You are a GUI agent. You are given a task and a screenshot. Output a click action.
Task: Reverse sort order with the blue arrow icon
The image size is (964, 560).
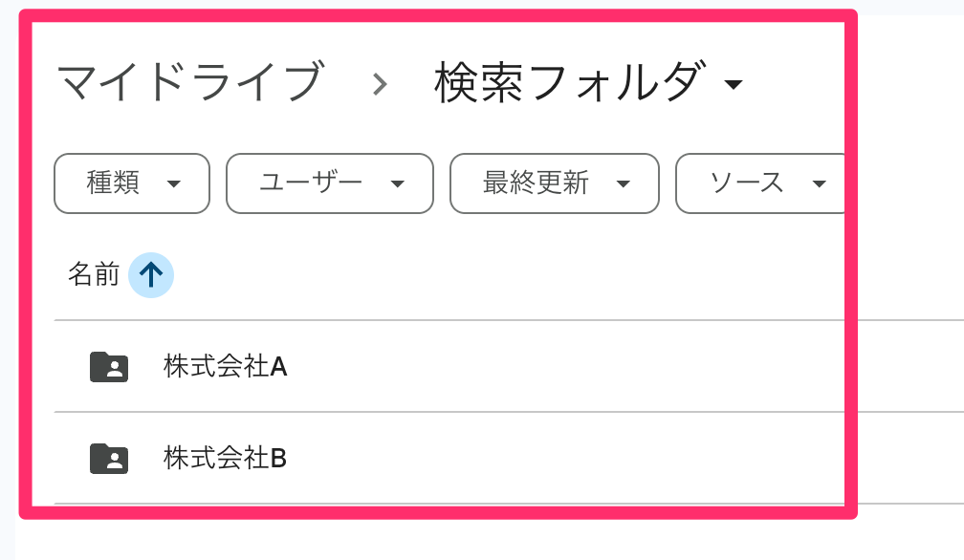tap(151, 275)
